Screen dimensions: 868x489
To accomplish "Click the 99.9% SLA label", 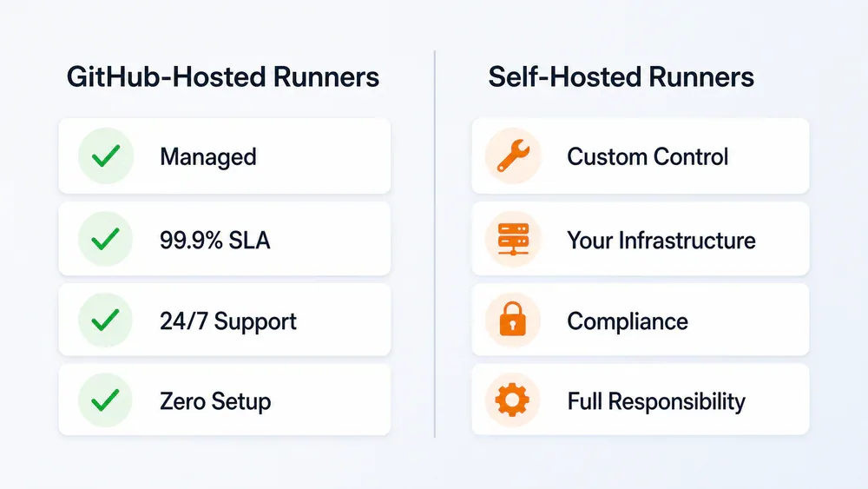I will point(214,241).
